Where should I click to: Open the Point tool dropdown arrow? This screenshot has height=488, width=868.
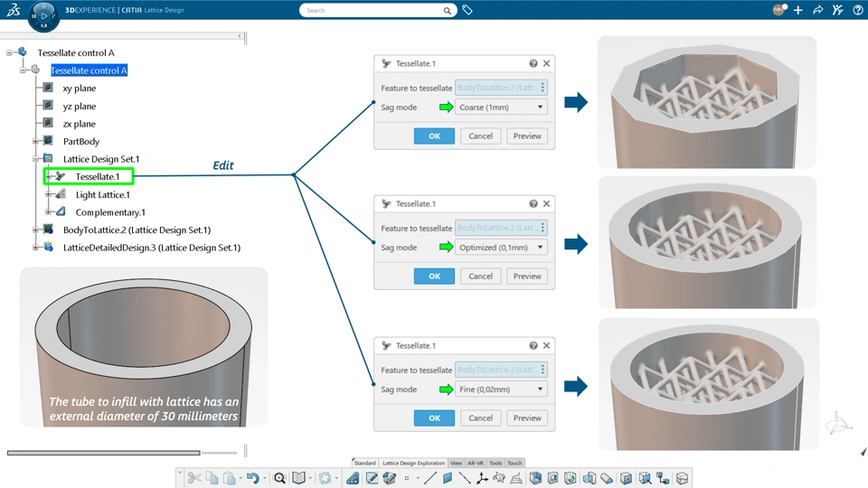pos(418,479)
